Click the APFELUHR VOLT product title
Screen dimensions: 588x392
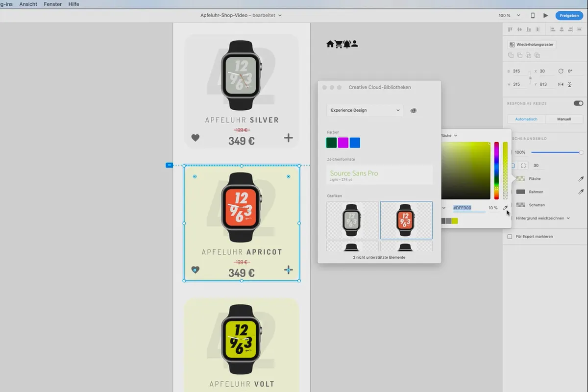242,384
